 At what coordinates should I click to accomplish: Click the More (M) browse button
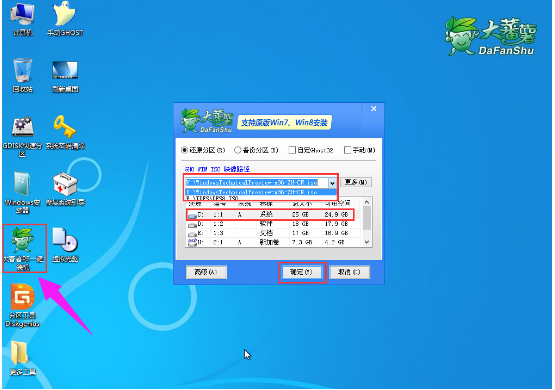point(356,182)
